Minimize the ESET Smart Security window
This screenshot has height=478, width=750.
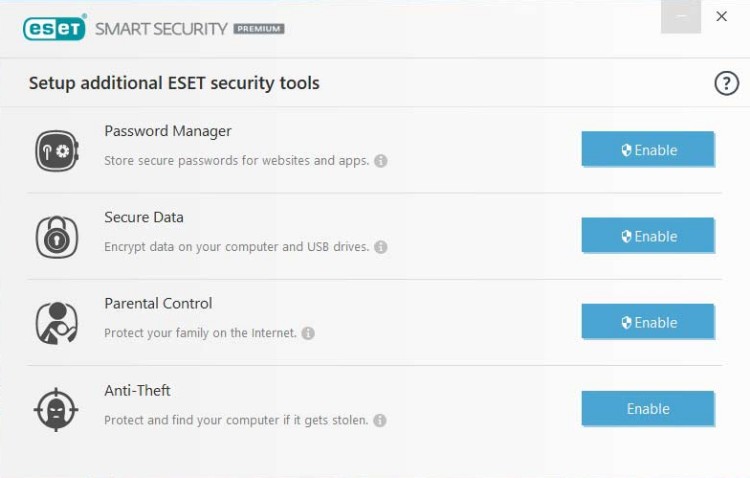tap(681, 17)
